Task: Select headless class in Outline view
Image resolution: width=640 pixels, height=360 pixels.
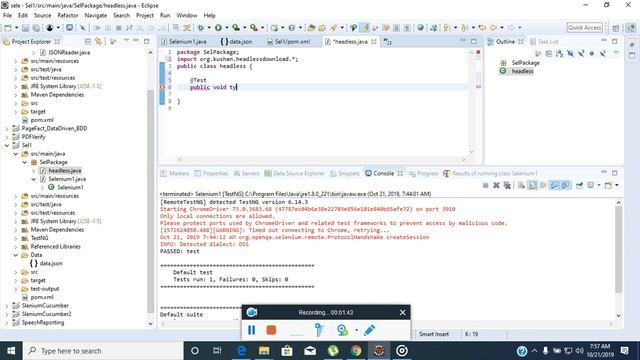Action: (x=522, y=71)
